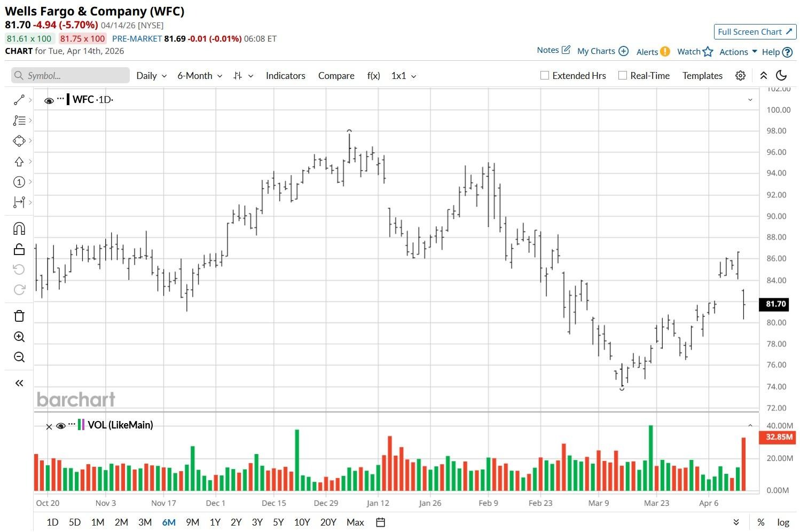
Task: Undo the last drawing action
Action: (x=19, y=269)
